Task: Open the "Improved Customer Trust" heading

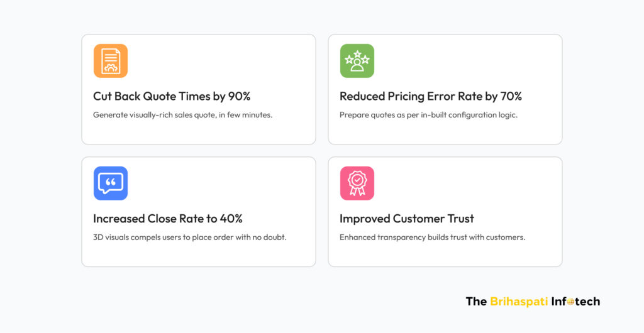Action: tap(406, 219)
